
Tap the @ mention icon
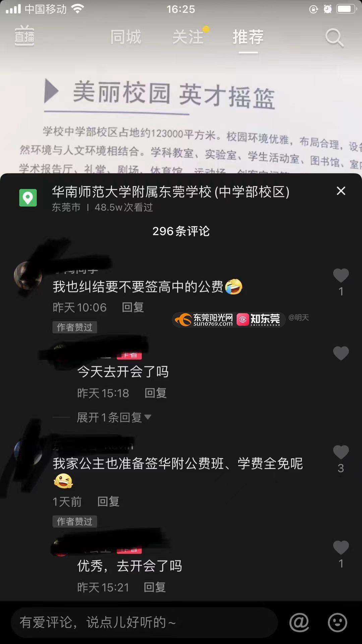coord(299,623)
